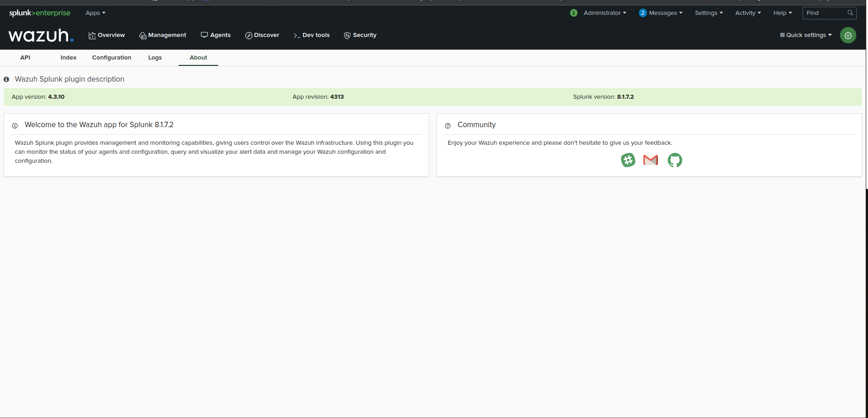The width and height of the screenshot is (868, 418).
Task: Visit Wazuh's GitHub via the GitHub icon
Action: pyautogui.click(x=675, y=160)
